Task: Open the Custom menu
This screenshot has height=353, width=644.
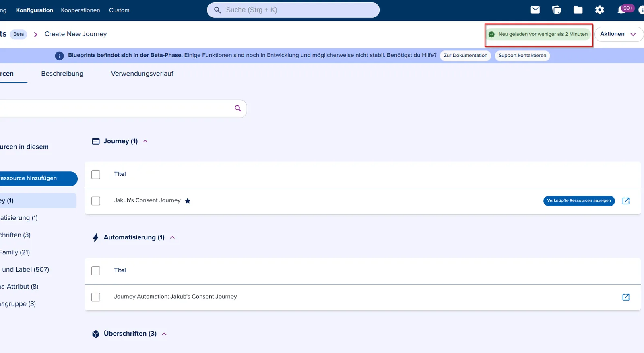Action: tap(119, 10)
